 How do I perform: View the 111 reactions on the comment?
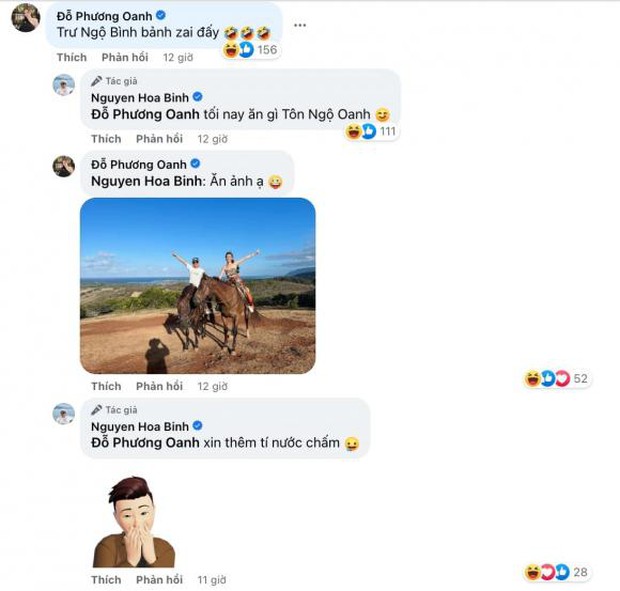[x=372, y=131]
